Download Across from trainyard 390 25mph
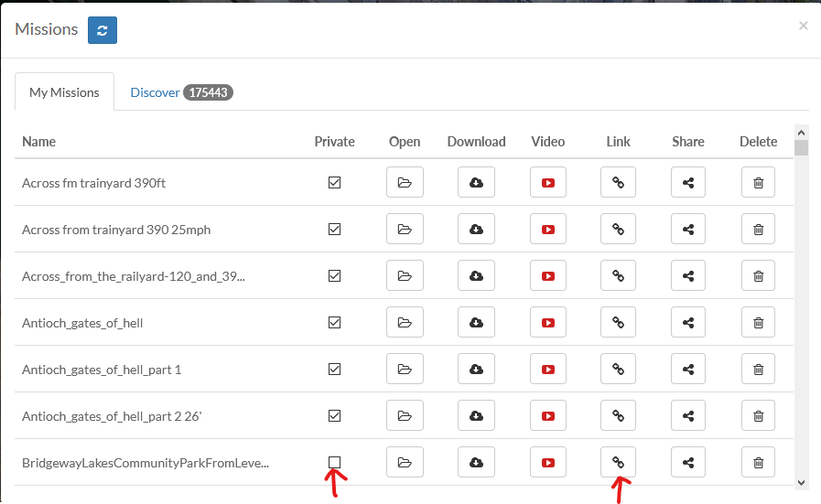Image resolution: width=821 pixels, height=504 pixels. 476,229
